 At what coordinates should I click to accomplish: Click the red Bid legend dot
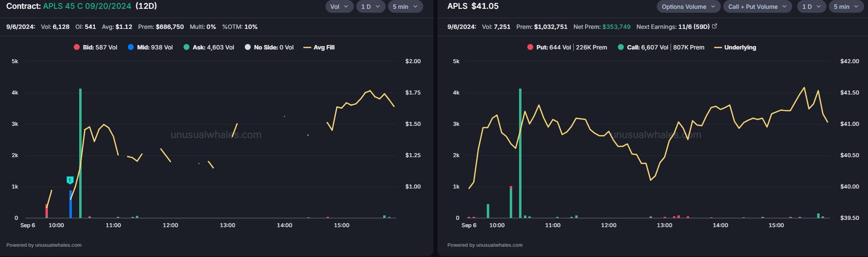(77, 47)
